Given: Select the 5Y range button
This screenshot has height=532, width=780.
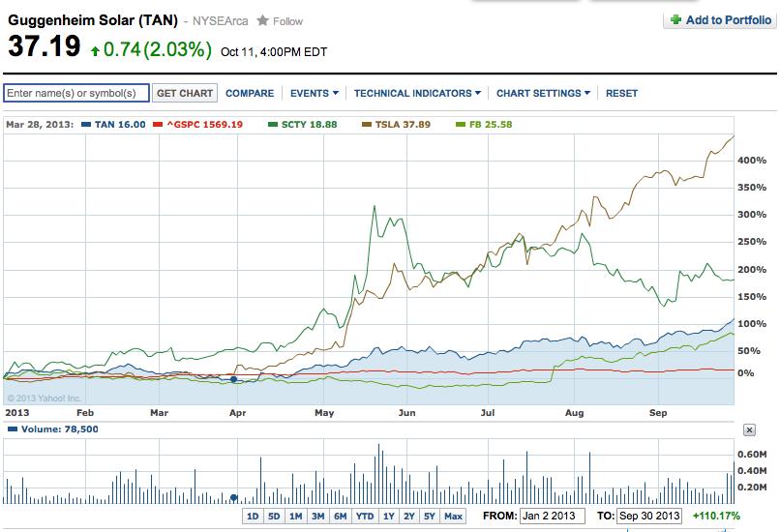Looking at the screenshot, I should pyautogui.click(x=430, y=517).
